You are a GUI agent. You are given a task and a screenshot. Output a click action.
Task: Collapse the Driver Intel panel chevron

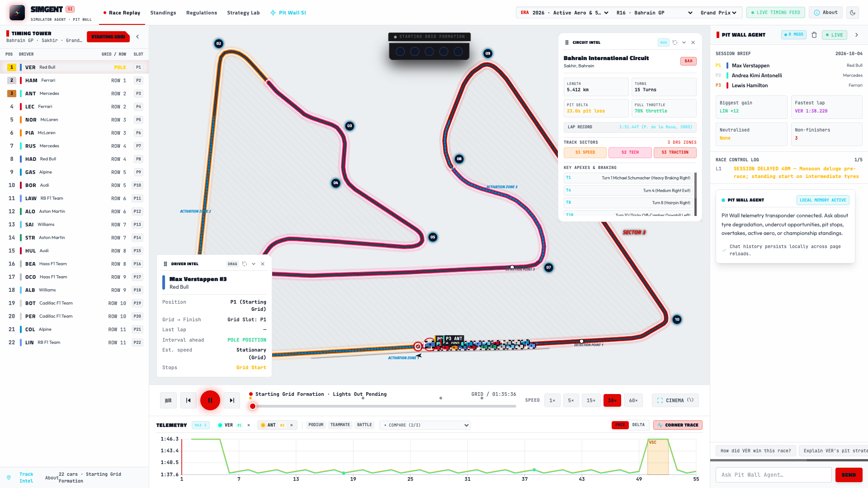(x=254, y=264)
